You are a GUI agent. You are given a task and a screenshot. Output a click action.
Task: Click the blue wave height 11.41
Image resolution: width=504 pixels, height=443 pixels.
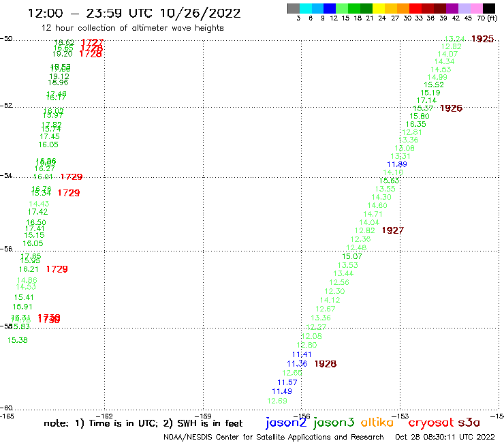point(302,354)
